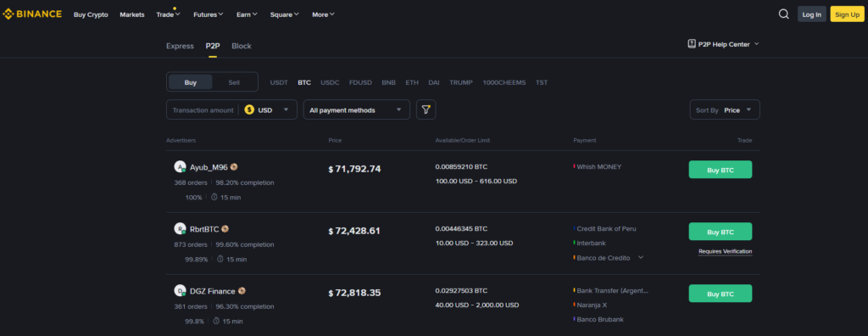The width and height of the screenshot is (868, 336).
Task: Expand the Trade menu
Action: tap(169, 14)
